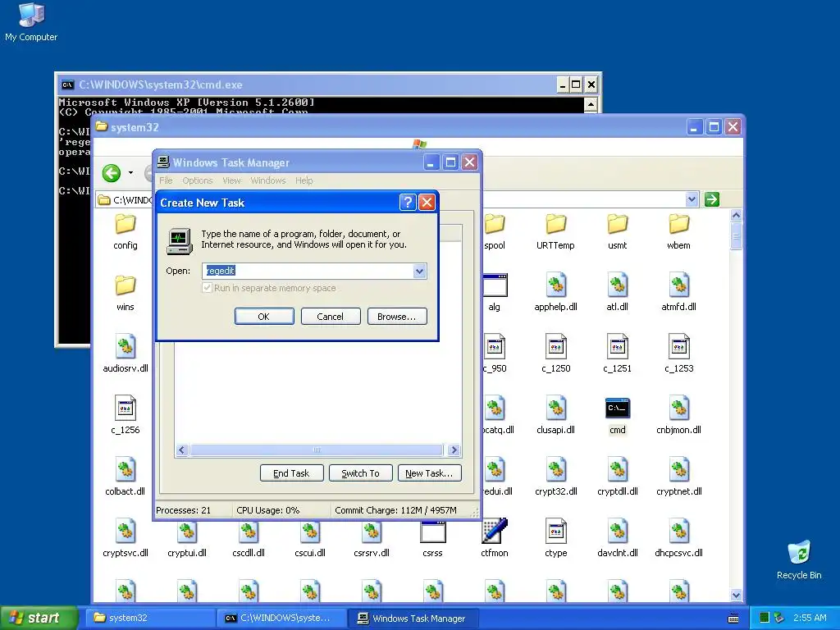Select csrsrv.dll file icon
This screenshot has height=630, width=840.
pos(372,532)
